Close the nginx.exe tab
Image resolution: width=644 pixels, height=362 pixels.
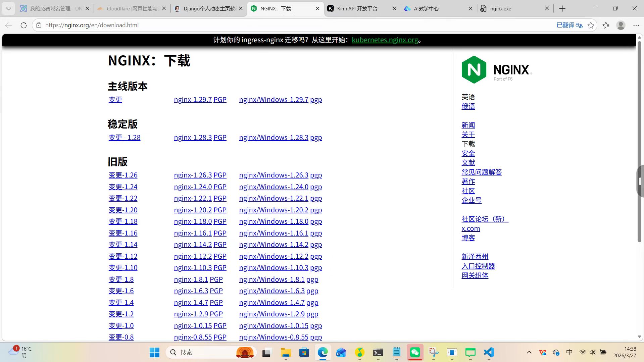[x=547, y=9]
